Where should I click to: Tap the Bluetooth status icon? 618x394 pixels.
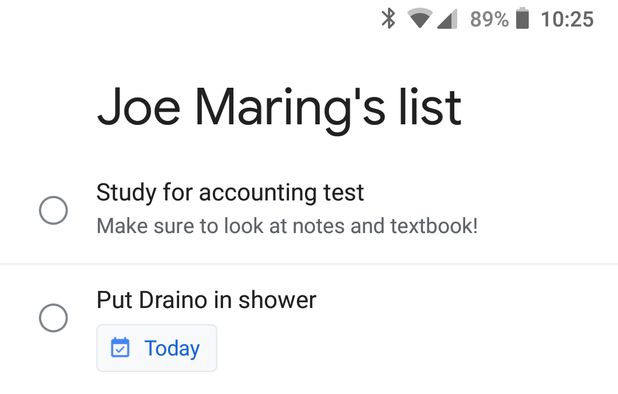(x=388, y=19)
